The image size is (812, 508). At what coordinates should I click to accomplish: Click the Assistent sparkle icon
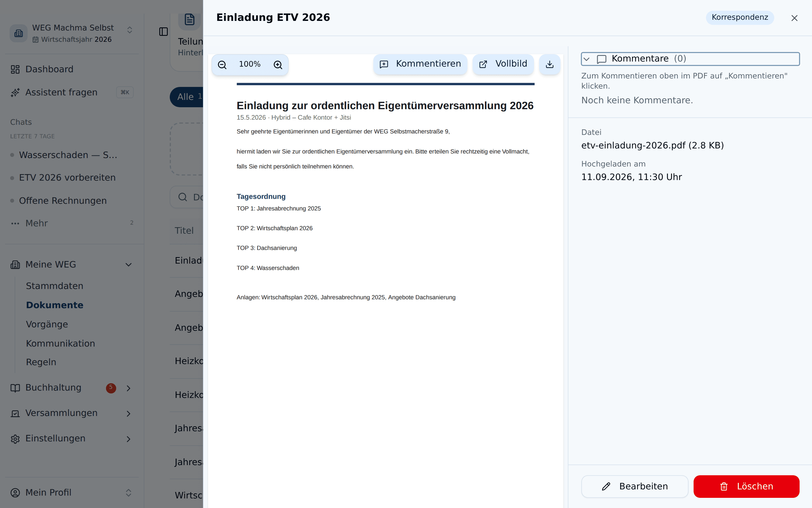click(15, 93)
